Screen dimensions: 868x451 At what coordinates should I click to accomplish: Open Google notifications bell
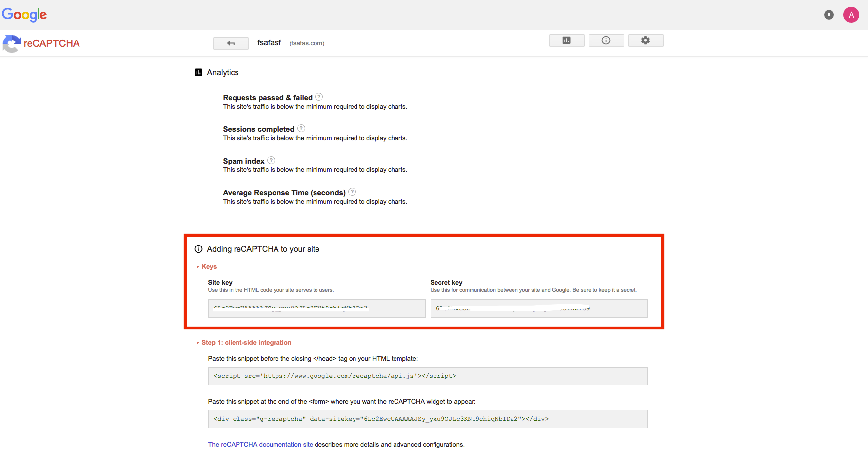click(x=829, y=15)
